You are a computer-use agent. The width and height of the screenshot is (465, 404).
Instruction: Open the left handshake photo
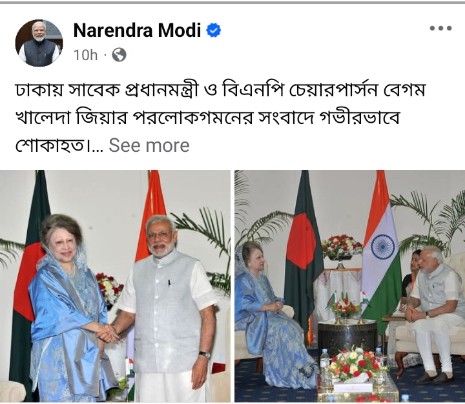[115, 286]
